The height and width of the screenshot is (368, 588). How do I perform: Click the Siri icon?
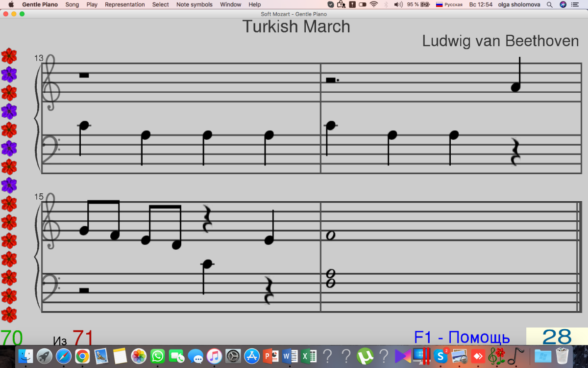point(563,4)
